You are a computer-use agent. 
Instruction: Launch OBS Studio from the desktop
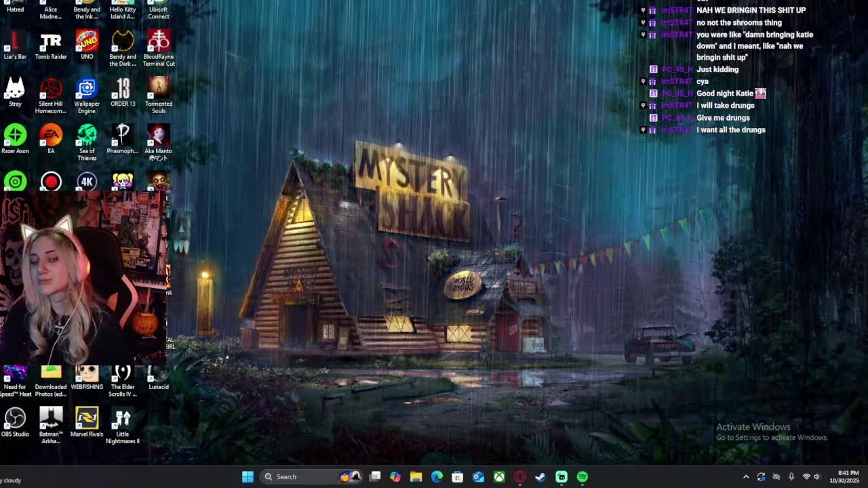15,422
